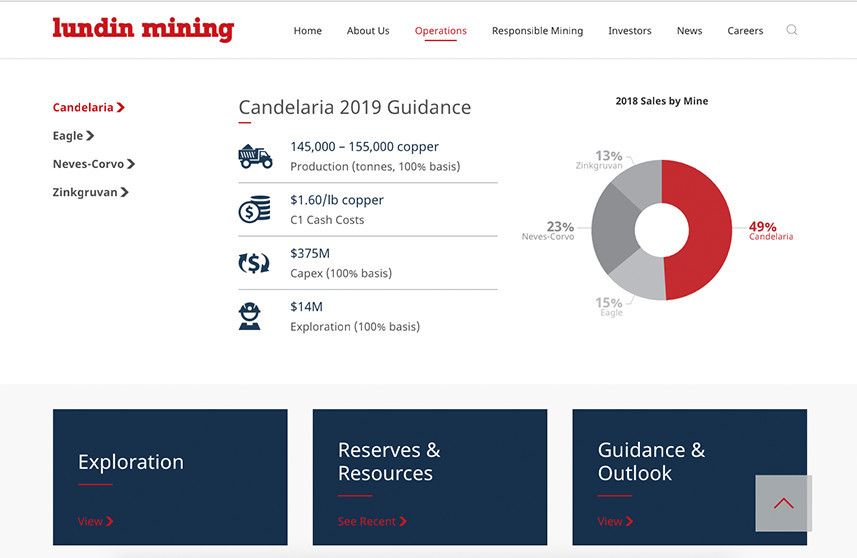Open the search magnifier icon

791,30
